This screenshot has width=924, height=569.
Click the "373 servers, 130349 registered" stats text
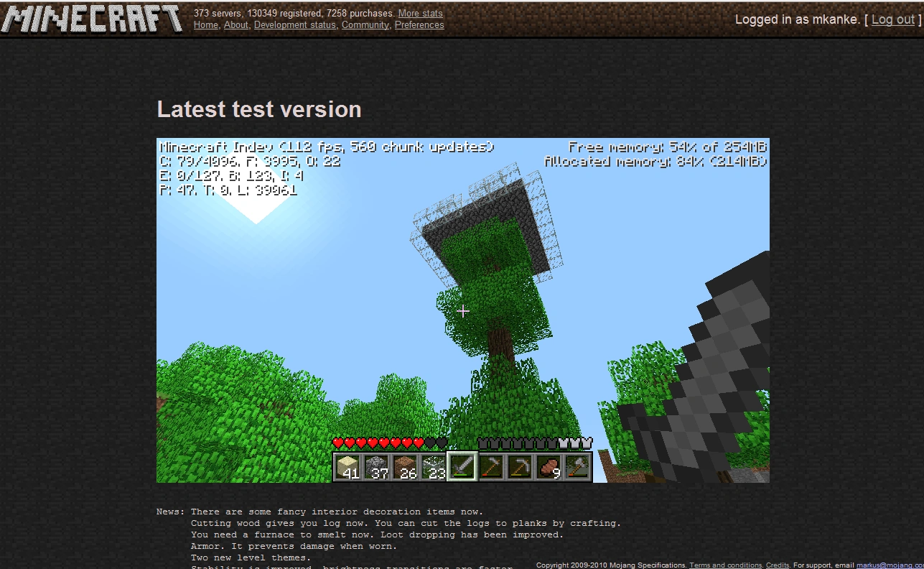(294, 14)
